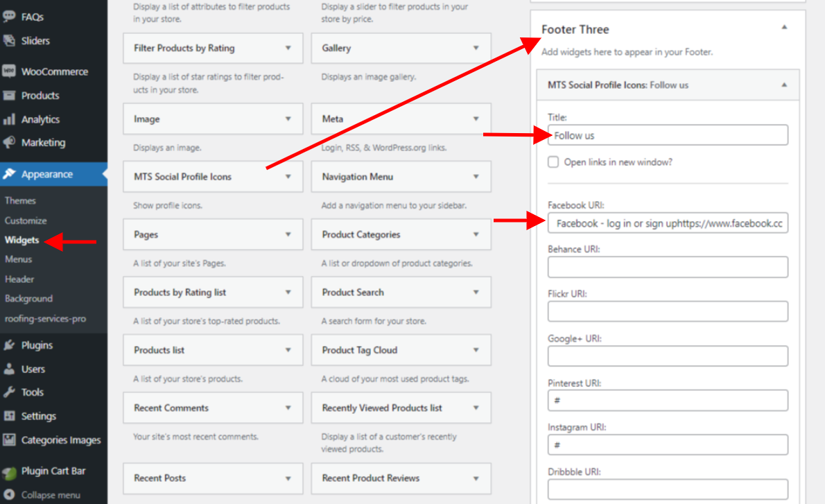Select the Filter Products by Rating widget title
The image size is (825, 504).
[x=184, y=48]
